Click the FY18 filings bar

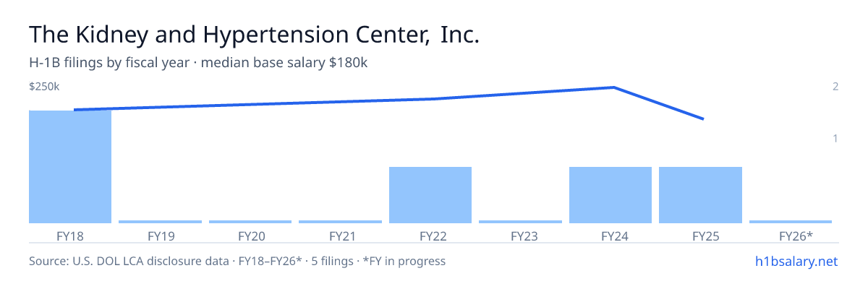click(x=70, y=167)
